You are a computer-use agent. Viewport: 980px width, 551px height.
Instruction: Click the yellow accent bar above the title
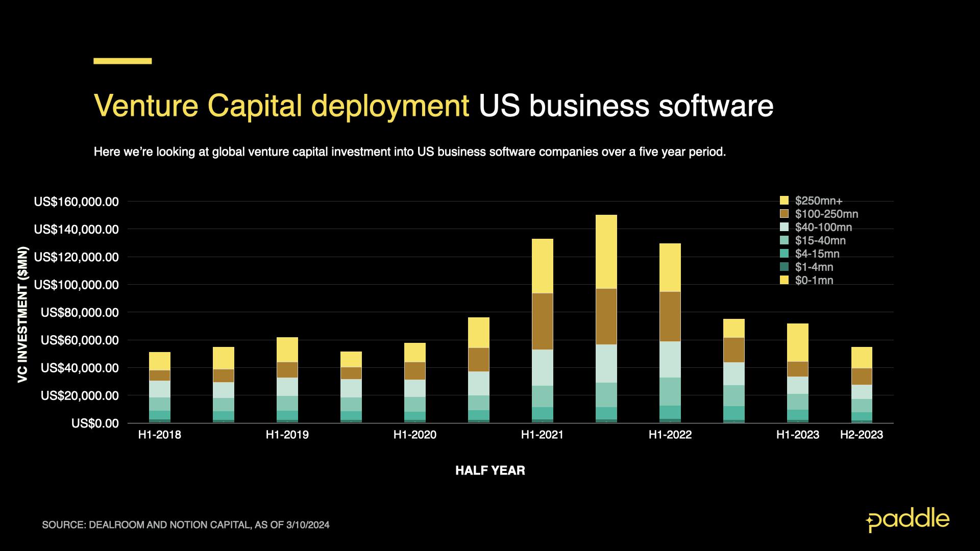click(122, 60)
